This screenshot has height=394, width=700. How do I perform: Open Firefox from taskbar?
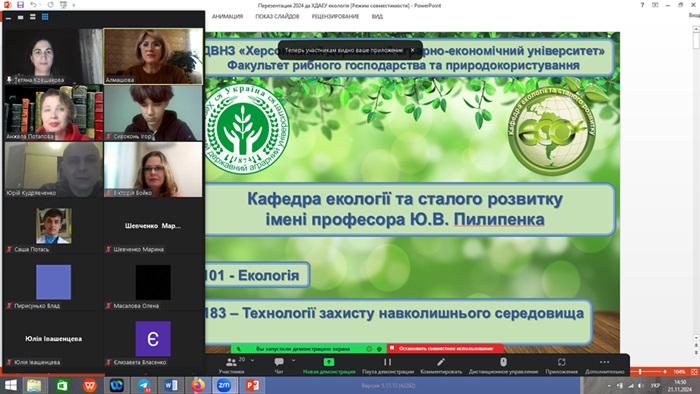198,385
